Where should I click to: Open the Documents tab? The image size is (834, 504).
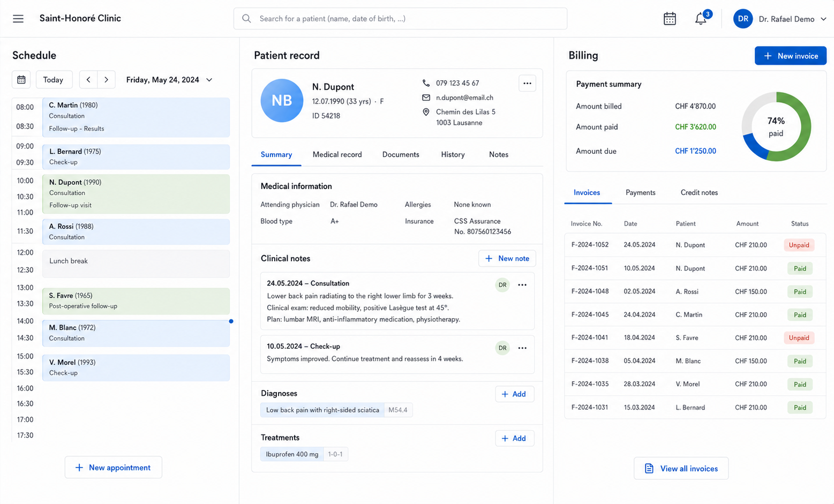[x=401, y=155]
